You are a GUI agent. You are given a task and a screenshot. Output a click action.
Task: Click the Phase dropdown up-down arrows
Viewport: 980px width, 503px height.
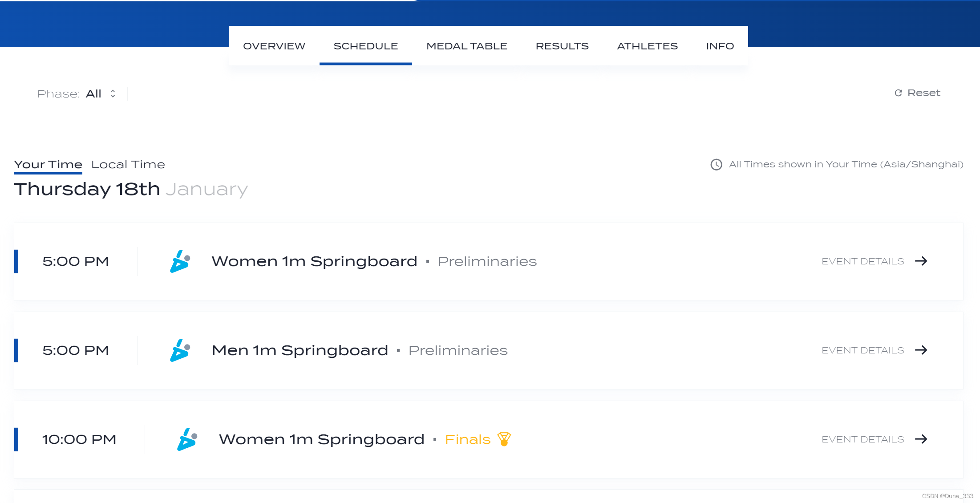(113, 94)
